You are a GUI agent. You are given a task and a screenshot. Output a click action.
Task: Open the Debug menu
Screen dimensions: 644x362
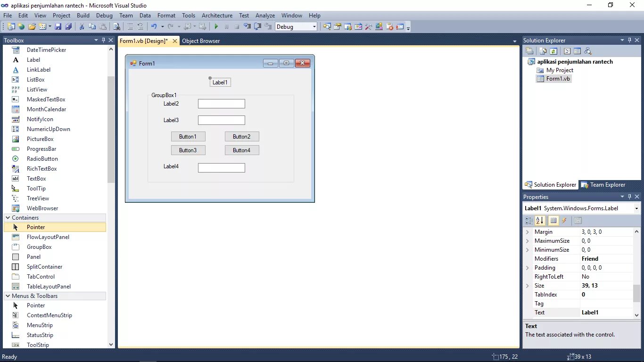(x=104, y=15)
